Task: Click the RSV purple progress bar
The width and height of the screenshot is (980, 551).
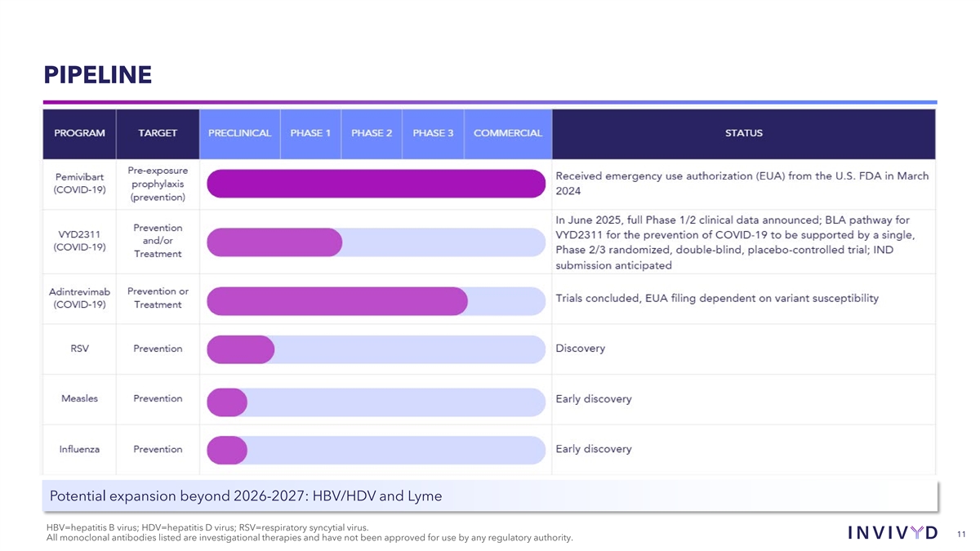Action: coord(241,349)
